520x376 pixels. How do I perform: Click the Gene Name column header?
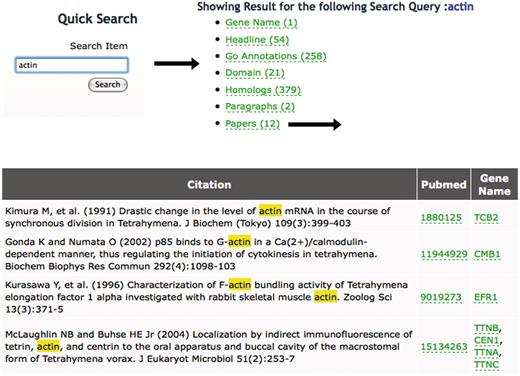click(494, 184)
